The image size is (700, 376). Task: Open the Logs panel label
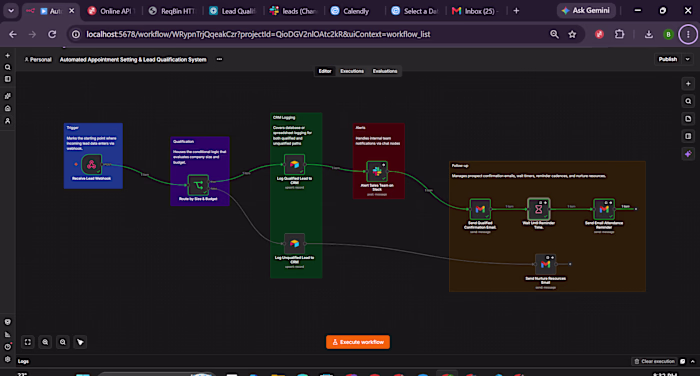pos(23,361)
